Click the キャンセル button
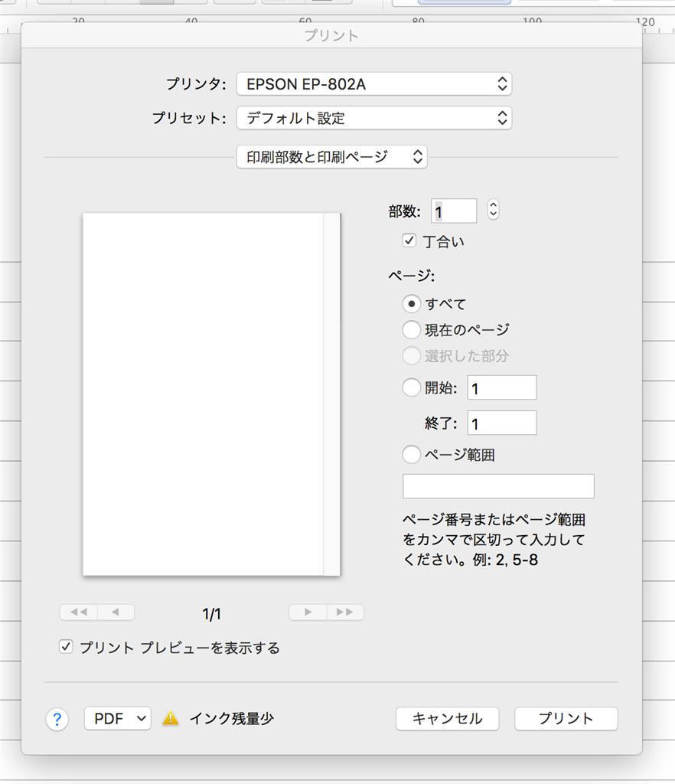 pyautogui.click(x=447, y=718)
